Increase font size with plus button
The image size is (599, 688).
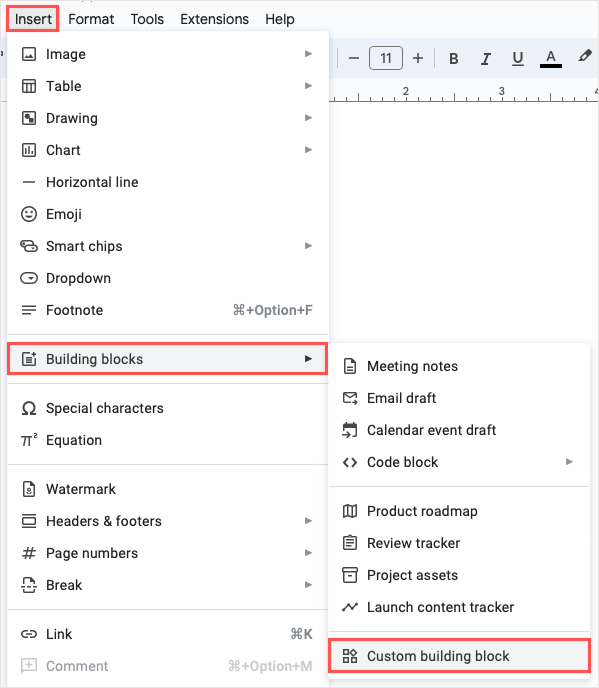[x=418, y=58]
